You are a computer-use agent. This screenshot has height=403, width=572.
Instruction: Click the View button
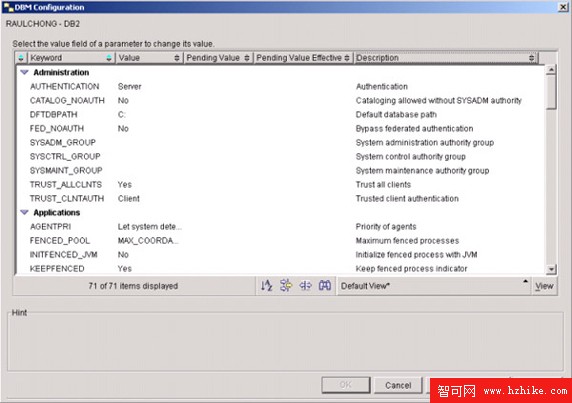pyautogui.click(x=544, y=286)
